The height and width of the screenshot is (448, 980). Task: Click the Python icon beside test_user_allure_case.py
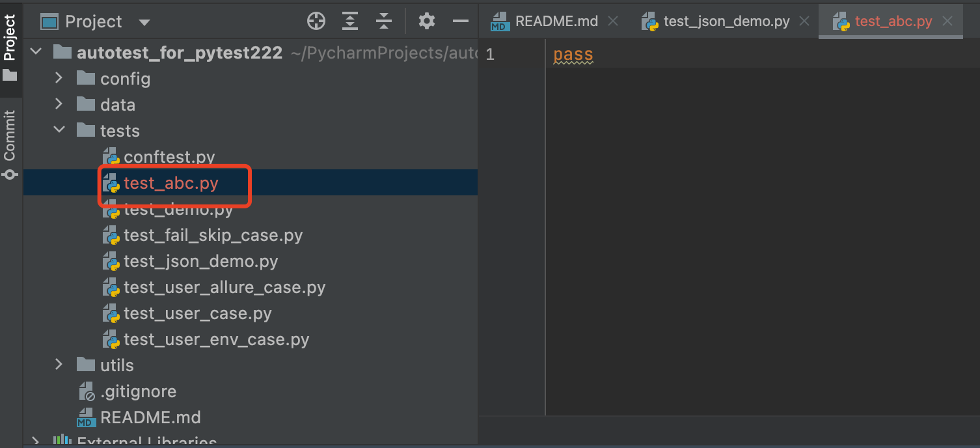pyautogui.click(x=111, y=287)
